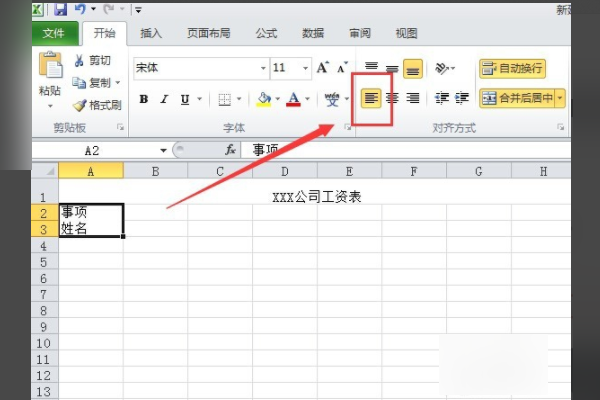Switch to the 数据 (Data) tab

pyautogui.click(x=313, y=33)
